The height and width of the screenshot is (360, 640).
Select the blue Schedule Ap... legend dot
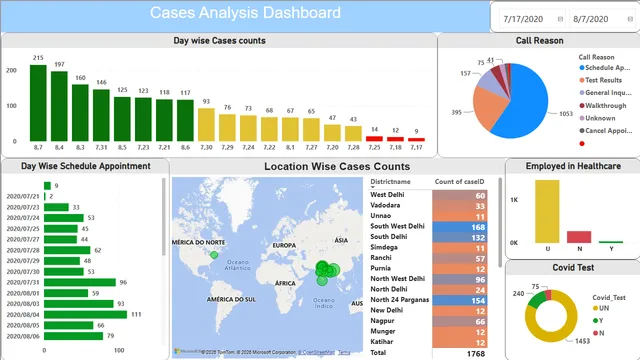pos(582,68)
